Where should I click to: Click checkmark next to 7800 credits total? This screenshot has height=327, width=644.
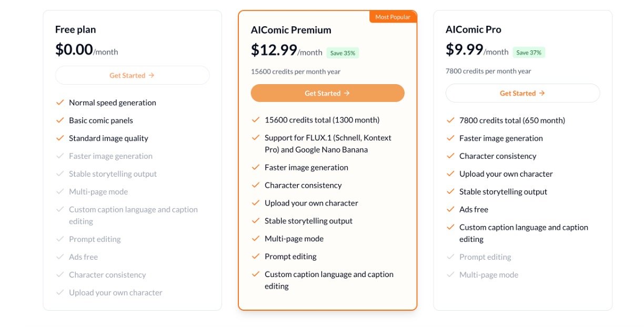[x=450, y=120]
